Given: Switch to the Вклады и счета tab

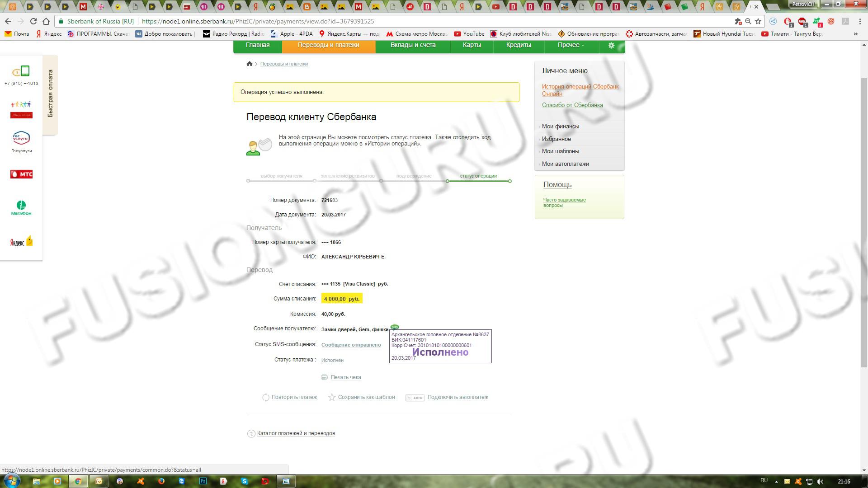Looking at the screenshot, I should click(413, 45).
